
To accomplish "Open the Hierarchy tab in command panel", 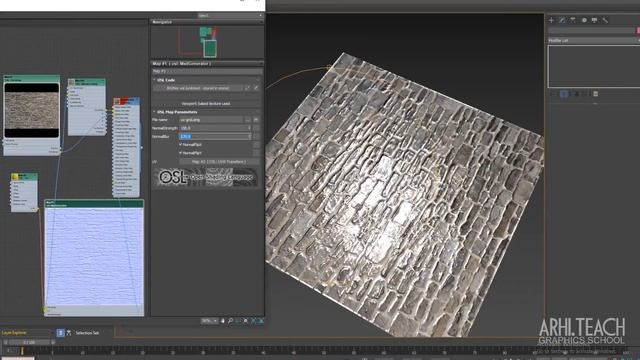I will [573, 20].
